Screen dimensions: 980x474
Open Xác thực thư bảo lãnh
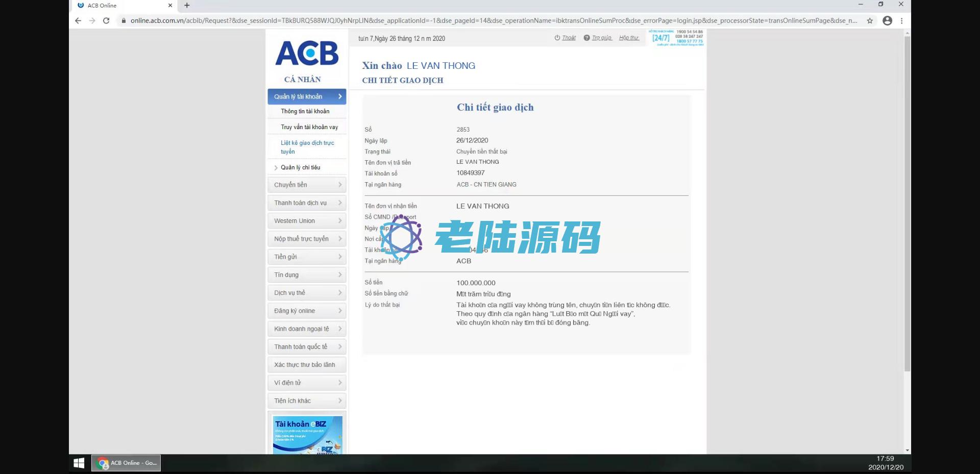click(x=307, y=365)
